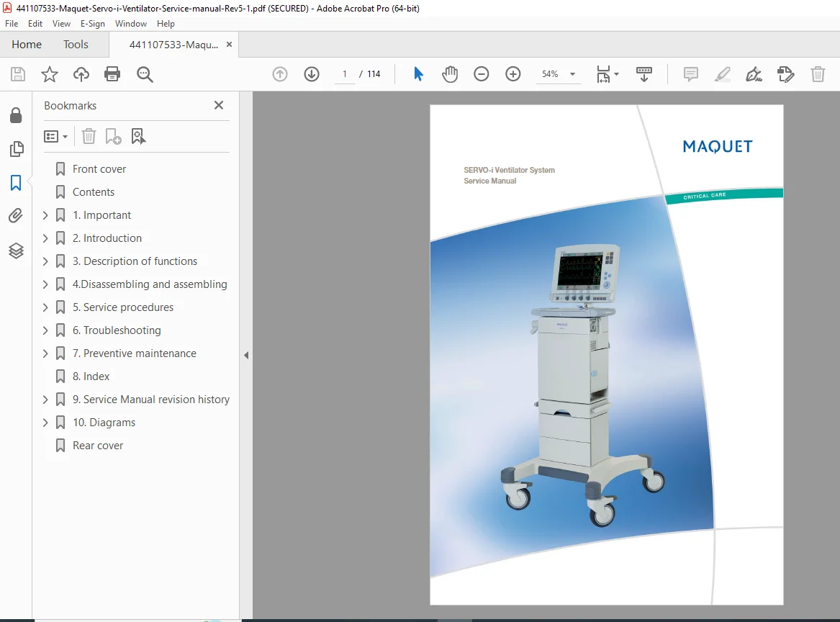
Task: Delete selected bookmark in Bookmarks panel
Action: (x=89, y=136)
